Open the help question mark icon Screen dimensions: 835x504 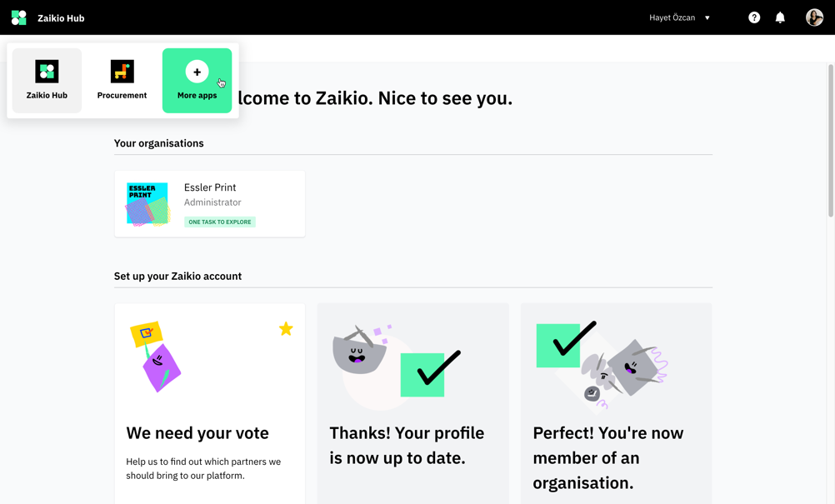click(x=754, y=17)
